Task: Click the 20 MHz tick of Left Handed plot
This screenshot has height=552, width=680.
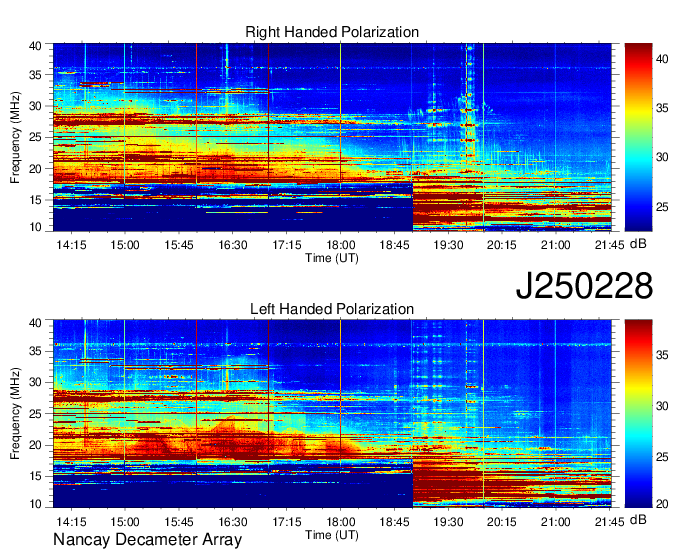Action: (x=36, y=445)
